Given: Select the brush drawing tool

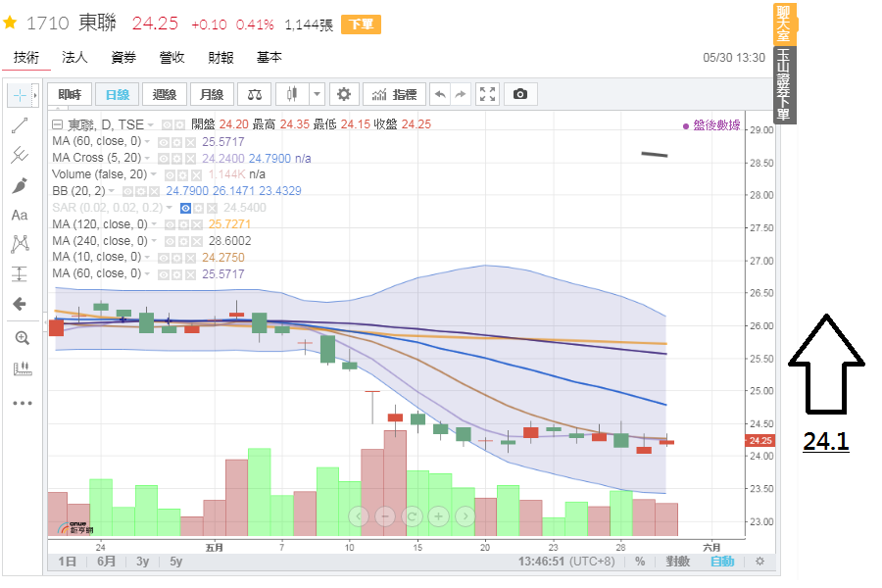Looking at the screenshot, I should tap(20, 185).
